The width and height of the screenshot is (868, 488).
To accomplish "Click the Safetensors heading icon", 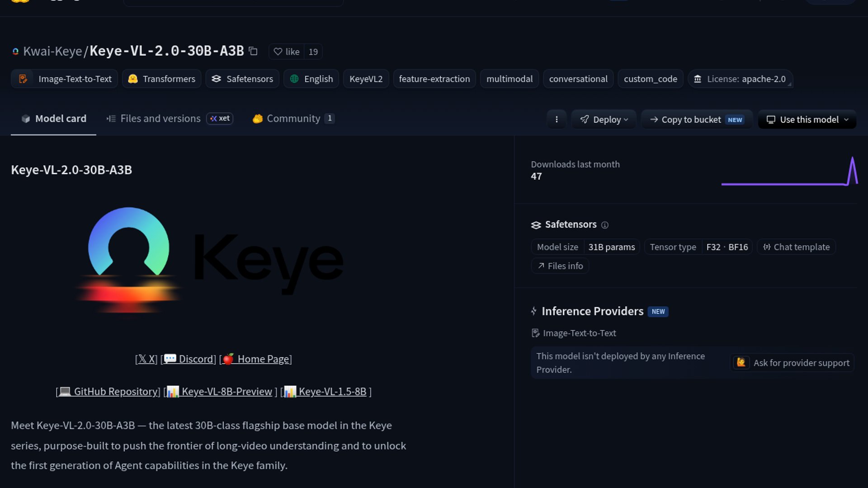I will 536,225.
